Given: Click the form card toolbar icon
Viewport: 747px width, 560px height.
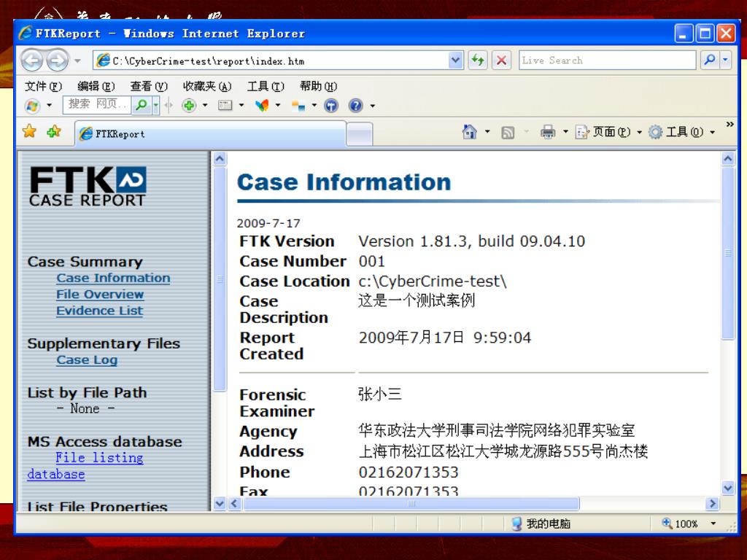Looking at the screenshot, I should [225, 105].
